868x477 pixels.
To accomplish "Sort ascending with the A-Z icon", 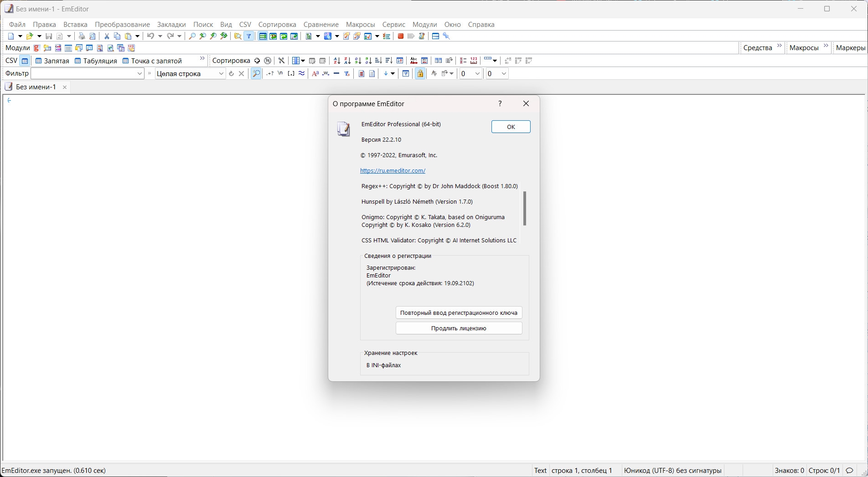I will click(x=336, y=60).
